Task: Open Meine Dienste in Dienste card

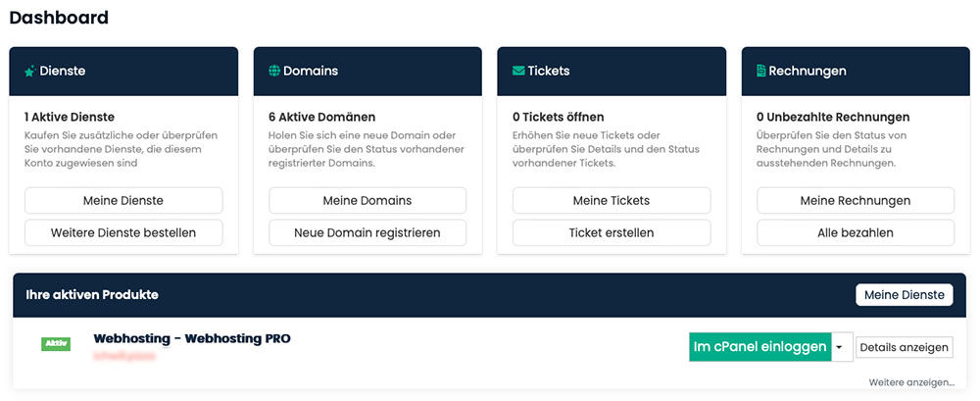Action: tap(123, 200)
